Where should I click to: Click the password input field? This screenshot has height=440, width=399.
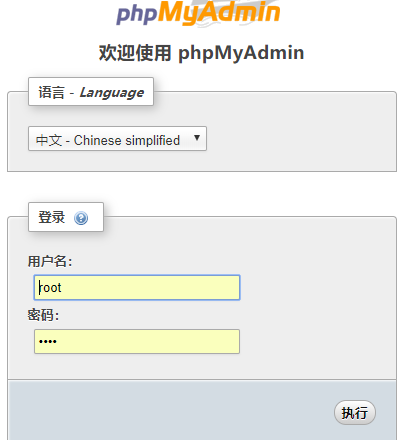tap(137, 341)
